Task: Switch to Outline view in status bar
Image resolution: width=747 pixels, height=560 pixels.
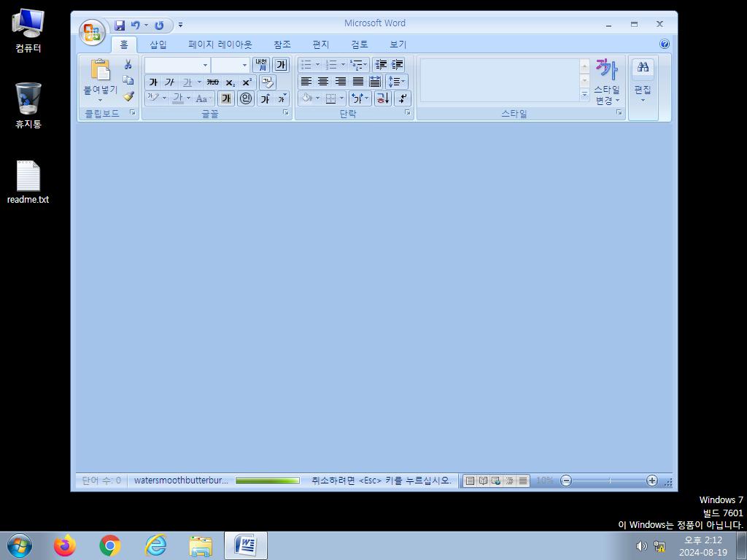Action: pyautogui.click(x=509, y=481)
